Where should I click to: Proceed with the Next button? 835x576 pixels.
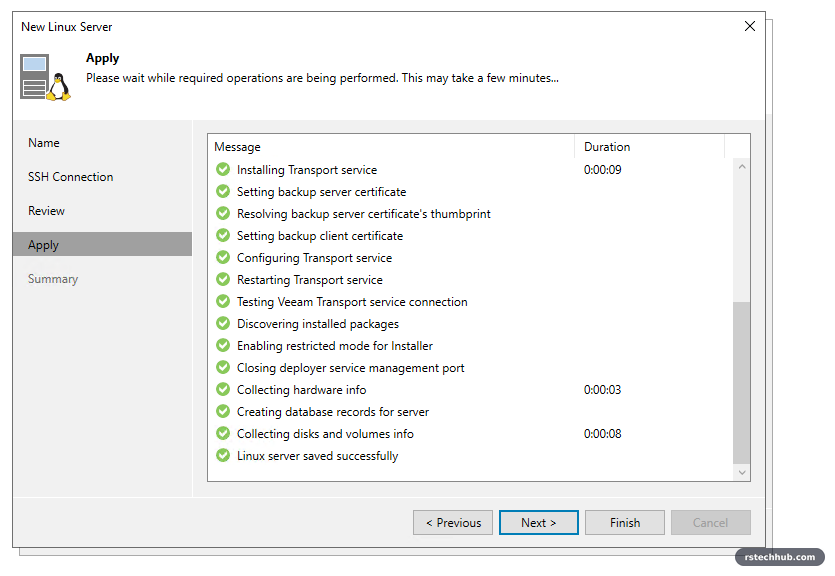click(538, 523)
